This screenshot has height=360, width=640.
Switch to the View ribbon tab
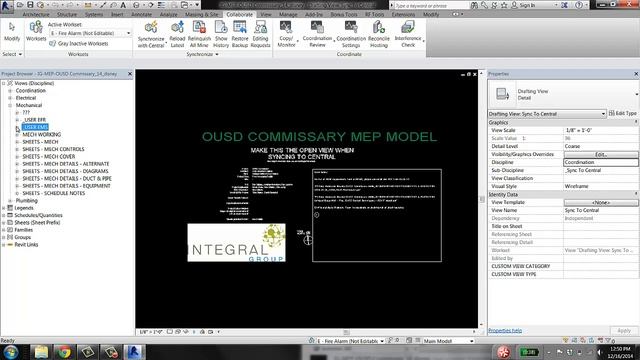(266, 14)
